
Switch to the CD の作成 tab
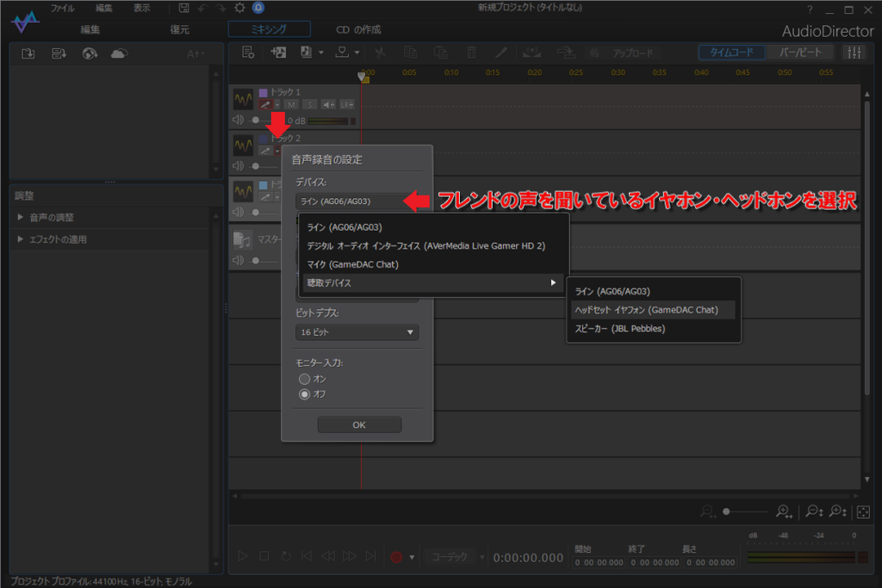pos(358,29)
